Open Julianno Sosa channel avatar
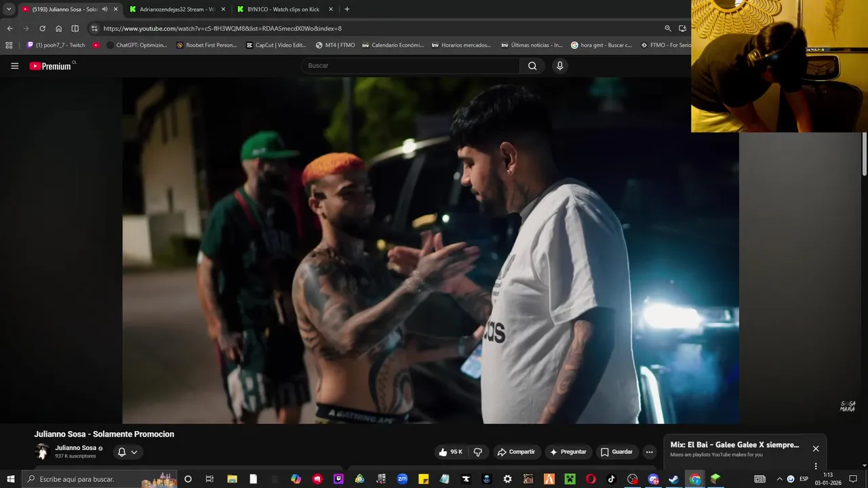Screen dimensions: 868x488 tap(42, 451)
